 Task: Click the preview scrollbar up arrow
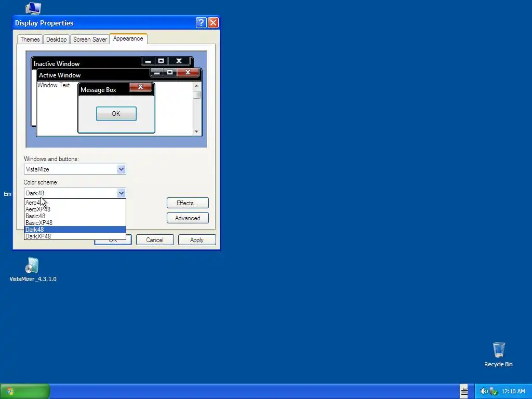(196, 86)
